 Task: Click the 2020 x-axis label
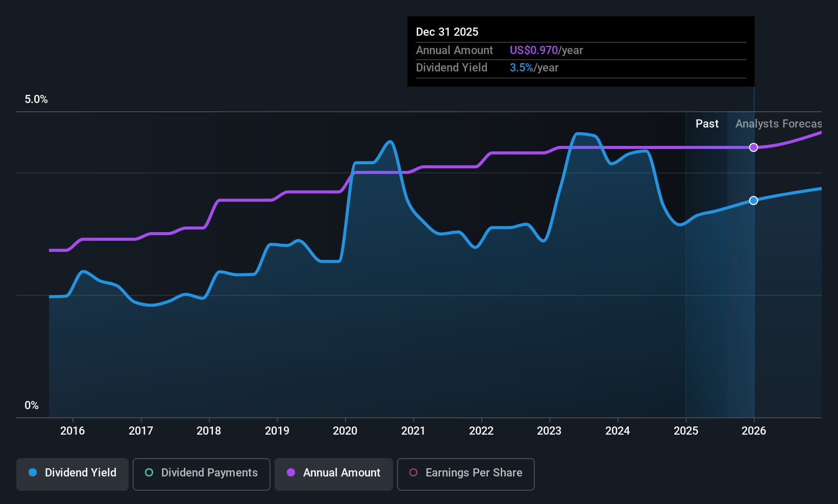coord(345,431)
